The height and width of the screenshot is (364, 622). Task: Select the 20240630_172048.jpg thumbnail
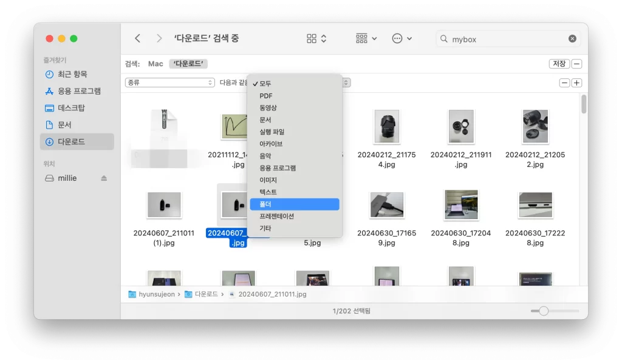(x=462, y=205)
